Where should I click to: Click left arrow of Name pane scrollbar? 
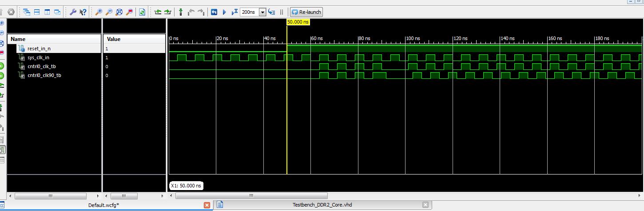(11, 196)
